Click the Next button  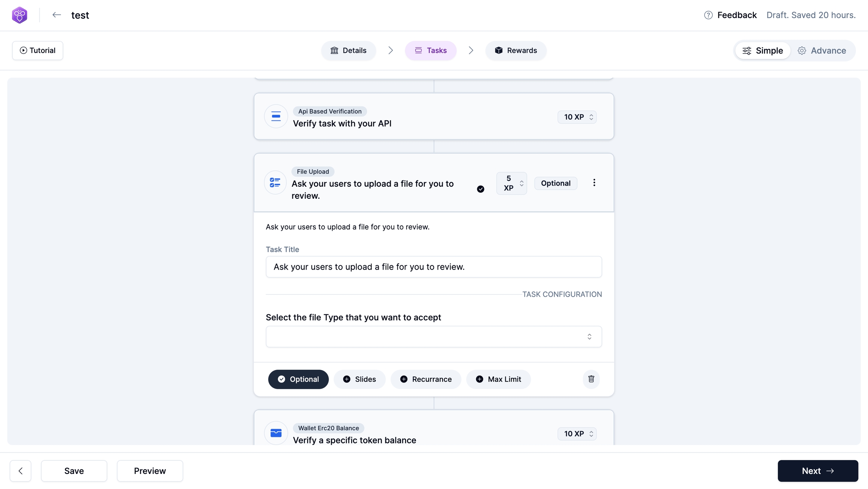(x=818, y=471)
